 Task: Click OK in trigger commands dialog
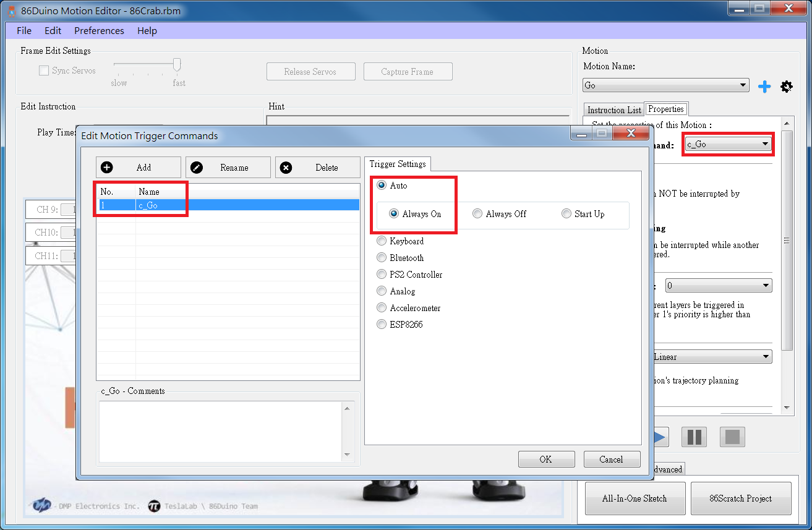tap(546, 459)
